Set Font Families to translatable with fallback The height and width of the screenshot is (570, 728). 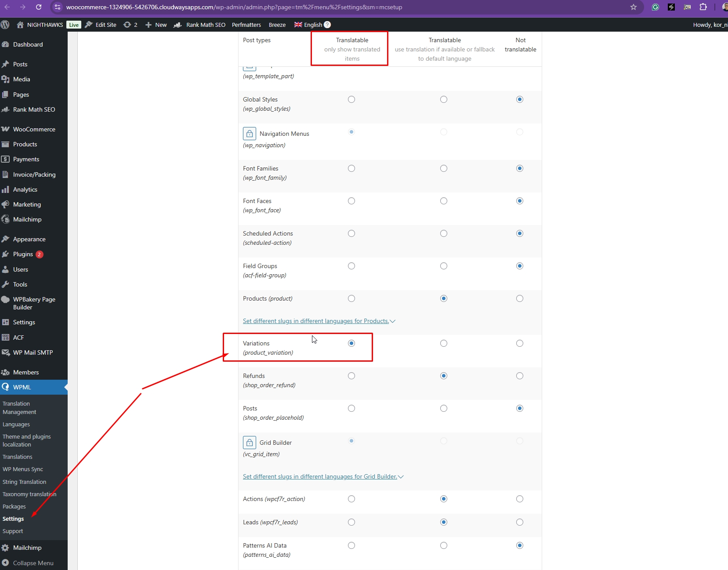tap(444, 168)
